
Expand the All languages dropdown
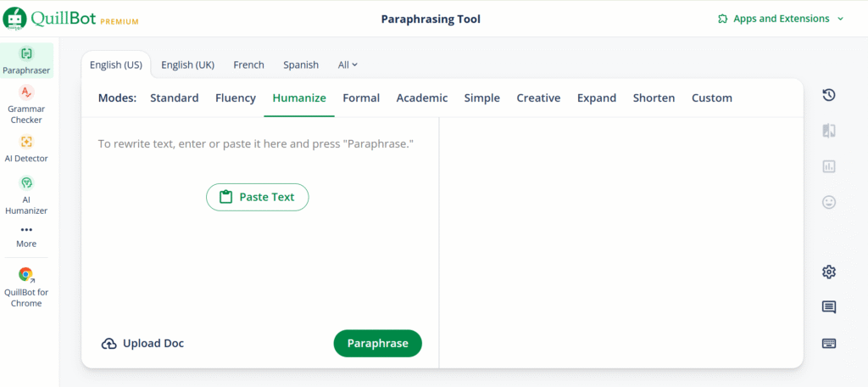click(348, 64)
